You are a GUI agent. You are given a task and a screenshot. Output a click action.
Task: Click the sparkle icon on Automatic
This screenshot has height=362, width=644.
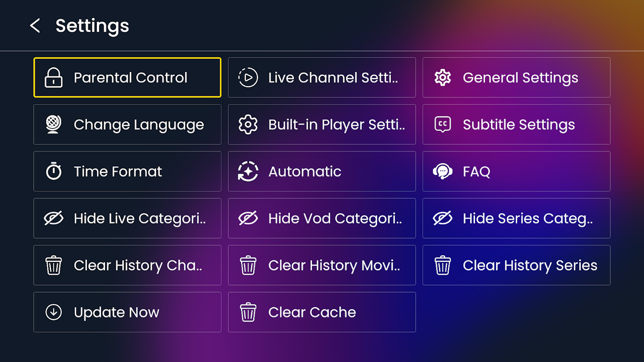click(x=248, y=171)
